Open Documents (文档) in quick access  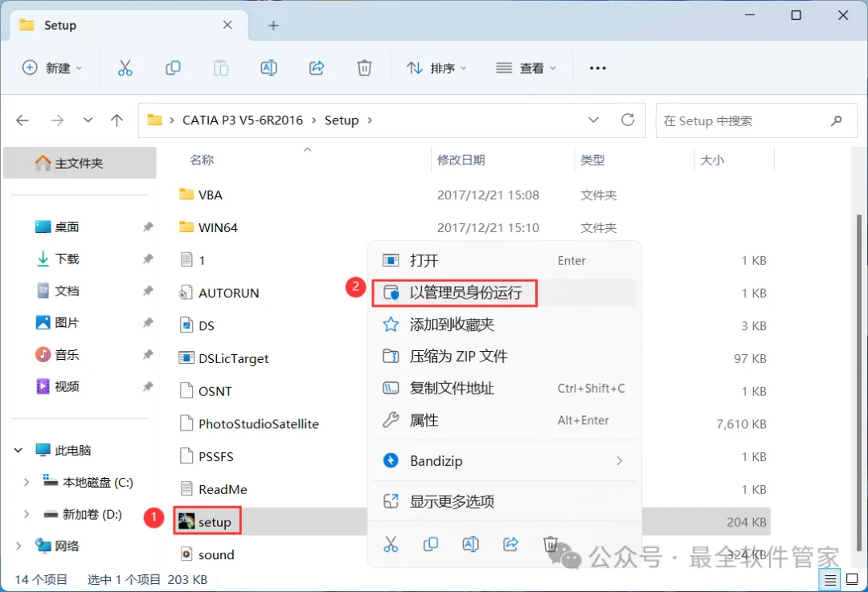pyautogui.click(x=67, y=291)
